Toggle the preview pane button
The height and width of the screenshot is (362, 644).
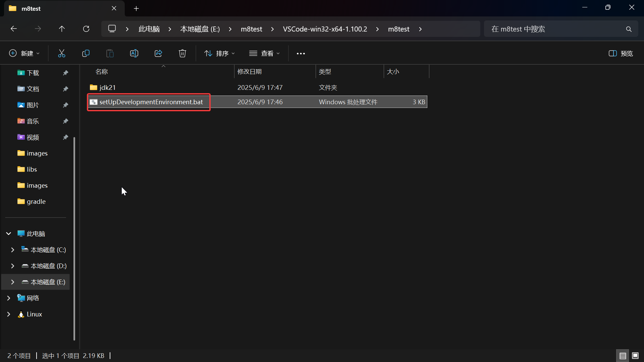[621, 54]
